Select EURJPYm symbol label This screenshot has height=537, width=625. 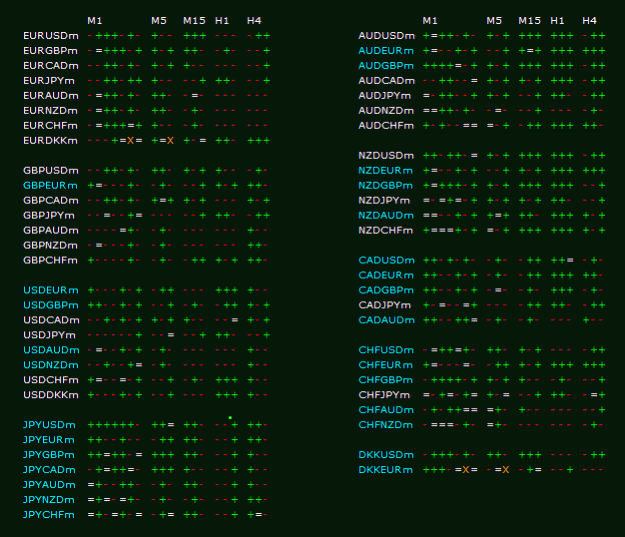point(49,81)
